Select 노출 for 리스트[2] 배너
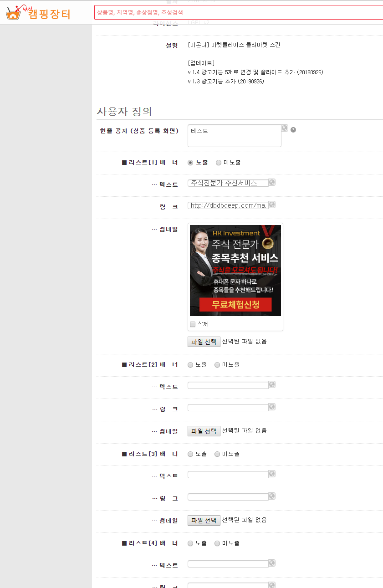Screen dimensions: 383x588 [190, 365]
